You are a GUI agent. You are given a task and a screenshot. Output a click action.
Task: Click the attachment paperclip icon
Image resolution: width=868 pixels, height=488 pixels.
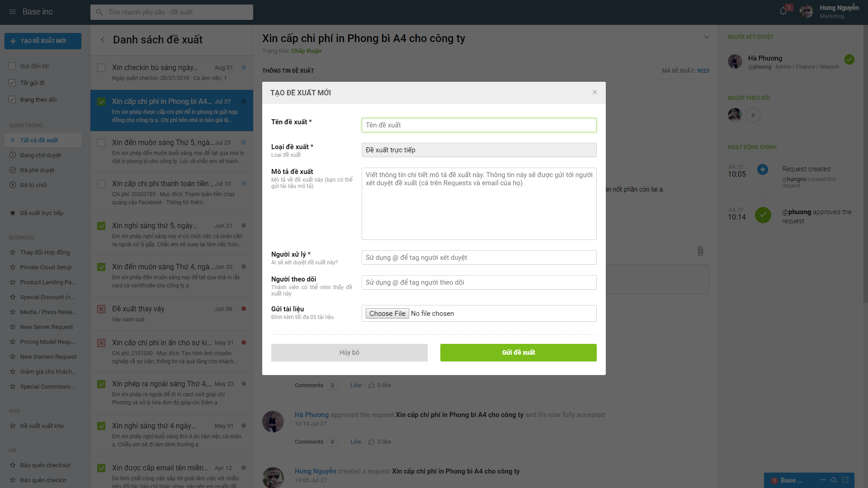[x=700, y=251]
